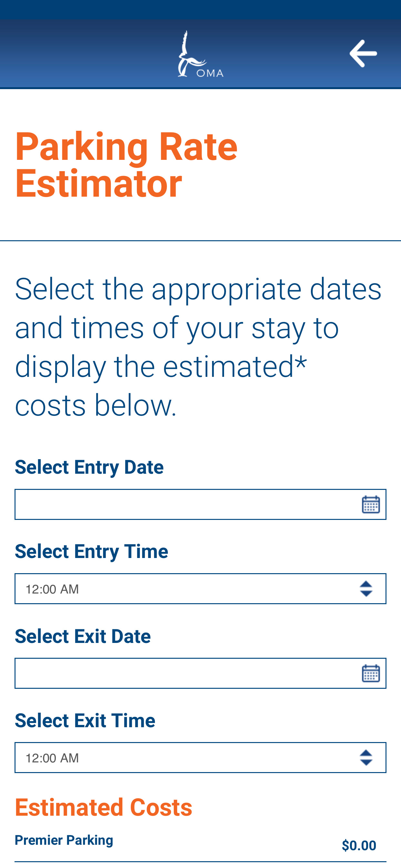Viewport: 401px width, 868px height.
Task: Select the 'Select Entry Date' label
Action: 89,467
